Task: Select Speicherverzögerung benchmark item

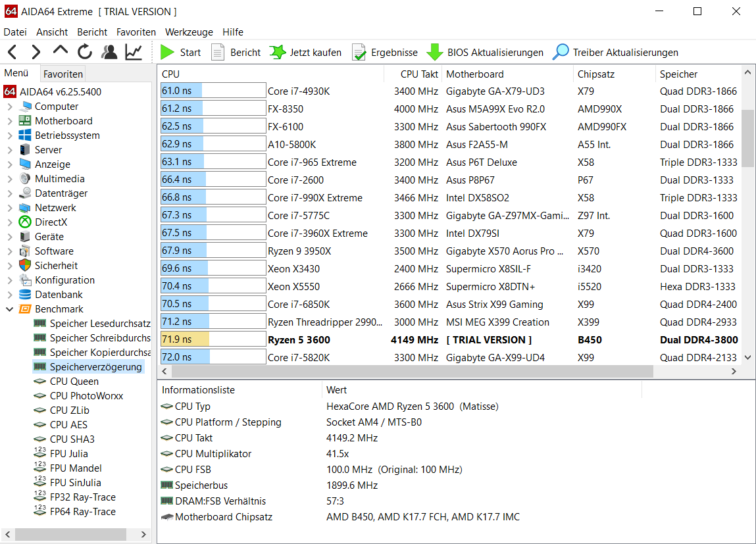Action: point(95,366)
